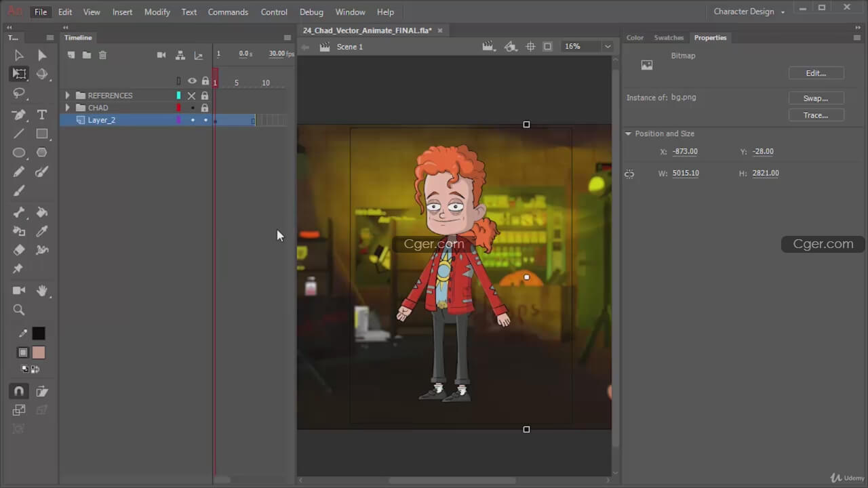
Task: Select the Hand tool
Action: pyautogui.click(x=42, y=291)
